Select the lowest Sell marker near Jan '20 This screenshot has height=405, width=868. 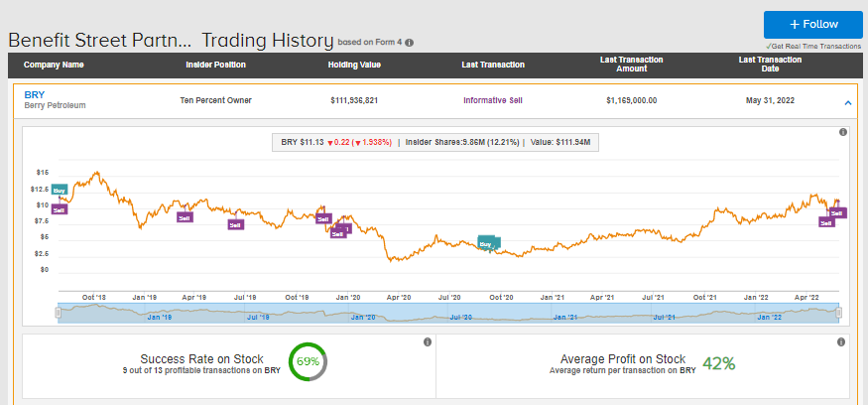(337, 234)
